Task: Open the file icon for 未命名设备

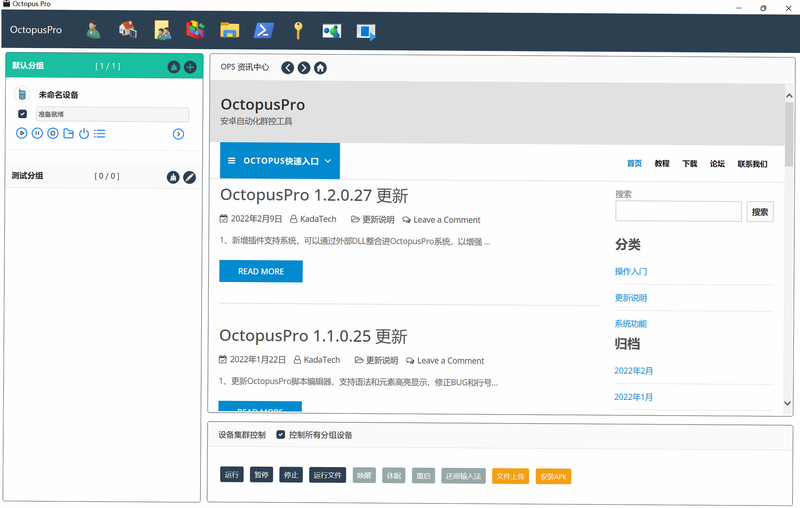Action: tap(68, 134)
